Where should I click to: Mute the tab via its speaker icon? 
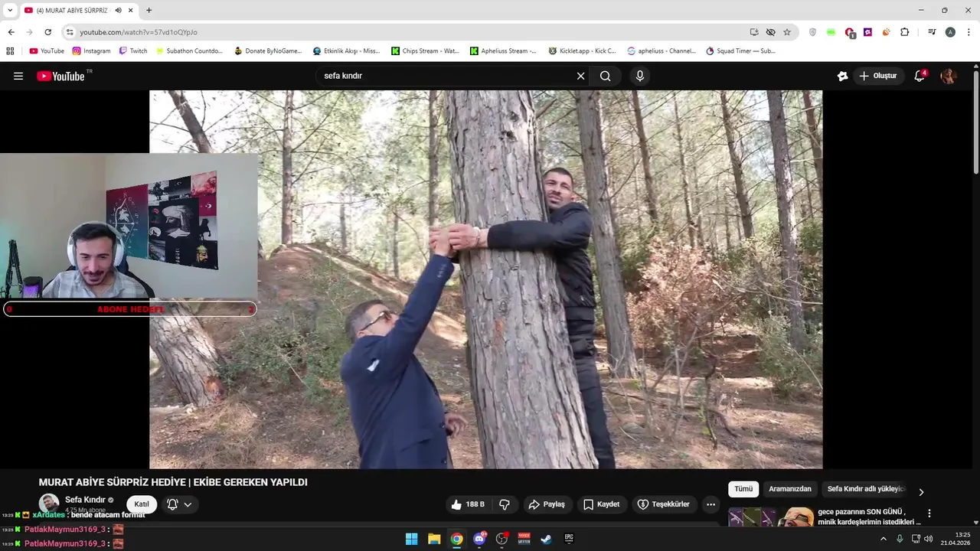[x=118, y=10]
